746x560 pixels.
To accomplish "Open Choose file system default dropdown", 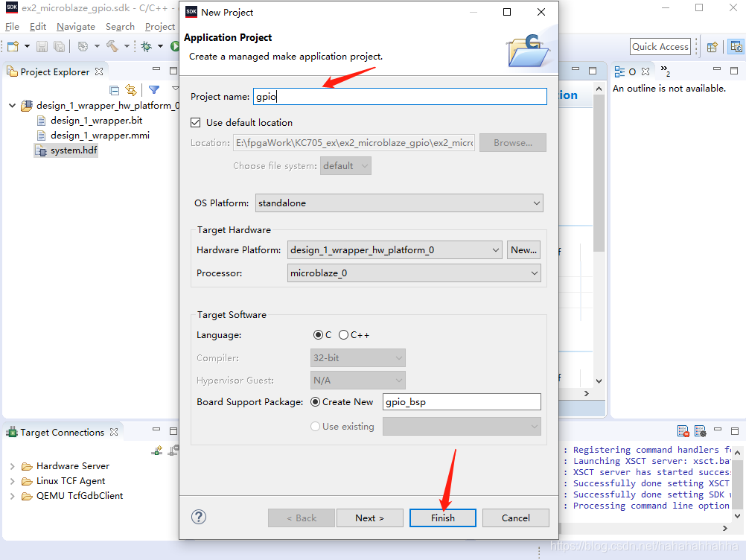I will (346, 166).
